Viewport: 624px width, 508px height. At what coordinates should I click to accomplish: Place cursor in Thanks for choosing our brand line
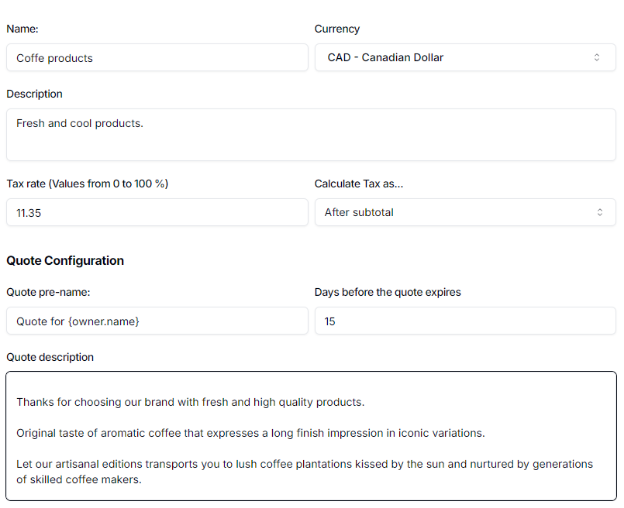(190, 402)
